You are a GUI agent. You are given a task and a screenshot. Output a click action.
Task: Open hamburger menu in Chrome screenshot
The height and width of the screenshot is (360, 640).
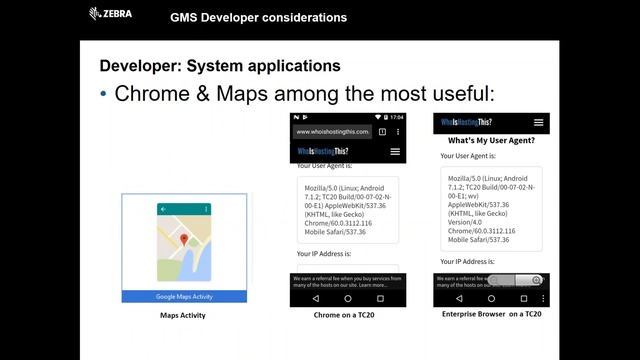[395, 151]
